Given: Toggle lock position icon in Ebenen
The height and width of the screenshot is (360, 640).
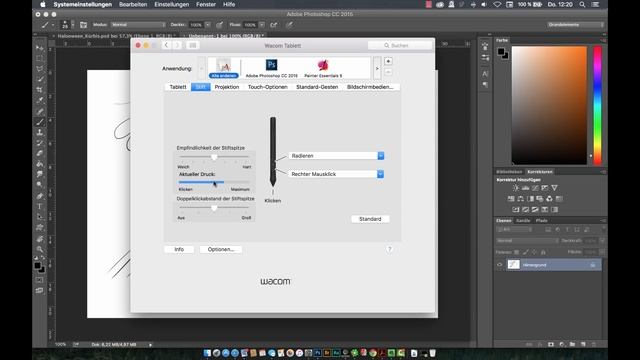Looking at the screenshot, I should pyautogui.click(x=534, y=252).
